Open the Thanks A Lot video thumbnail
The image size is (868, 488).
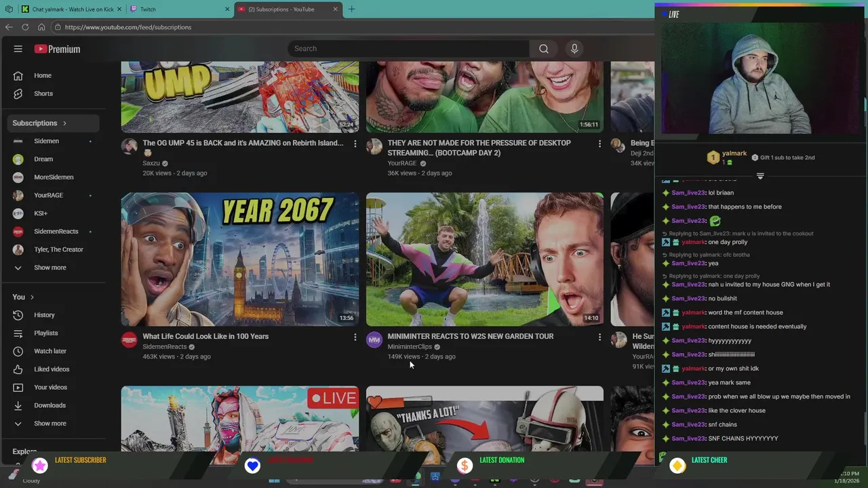tap(485, 419)
